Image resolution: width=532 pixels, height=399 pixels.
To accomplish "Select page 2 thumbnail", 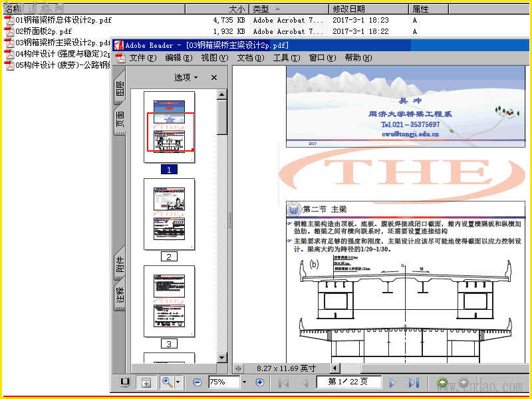I will tap(170, 214).
